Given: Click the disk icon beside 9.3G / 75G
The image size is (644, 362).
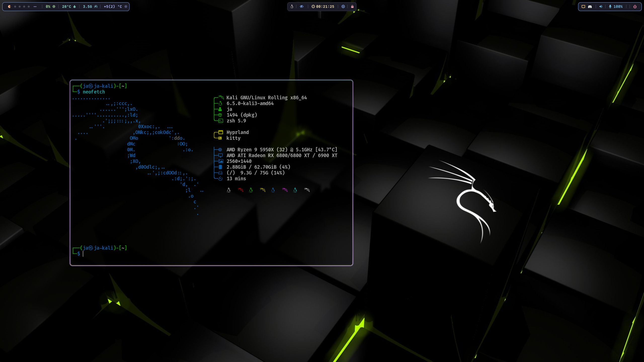Looking at the screenshot, I should click(x=220, y=173).
